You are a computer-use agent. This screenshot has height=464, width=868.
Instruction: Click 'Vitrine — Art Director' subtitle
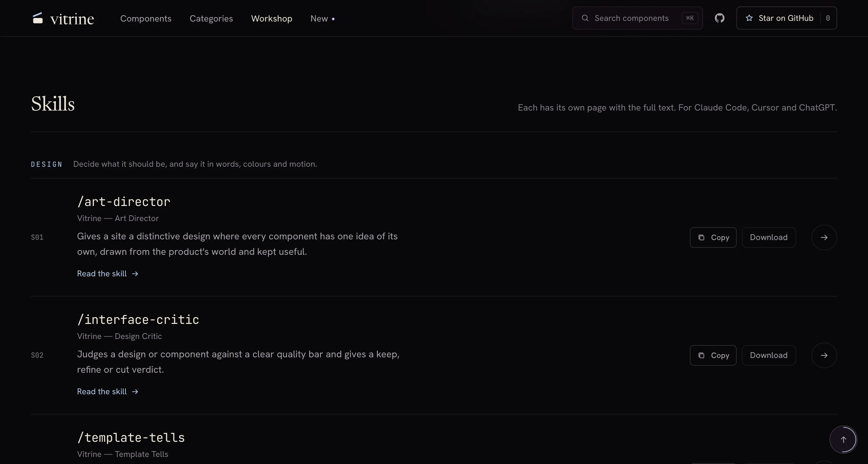[x=118, y=218]
